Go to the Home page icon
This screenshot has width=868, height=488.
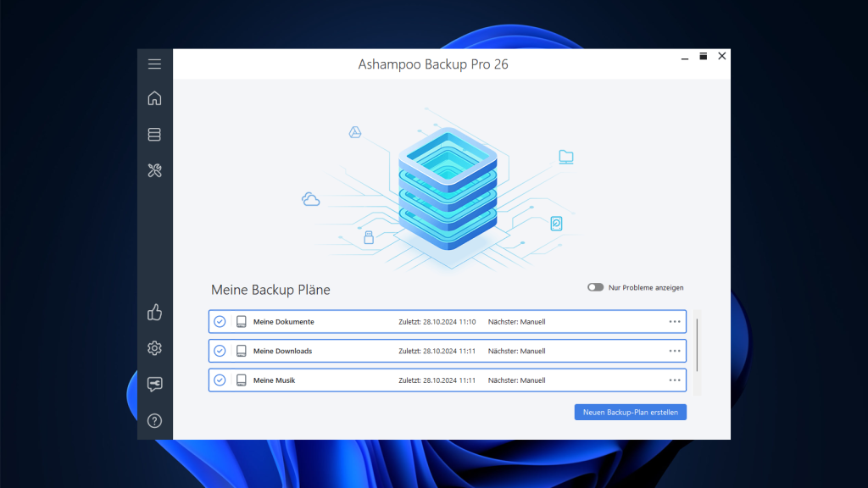(154, 98)
